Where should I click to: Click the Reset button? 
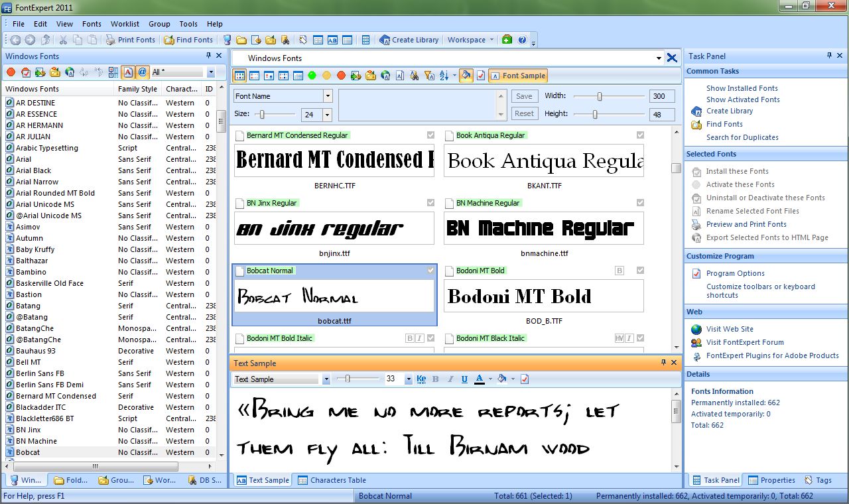(524, 113)
